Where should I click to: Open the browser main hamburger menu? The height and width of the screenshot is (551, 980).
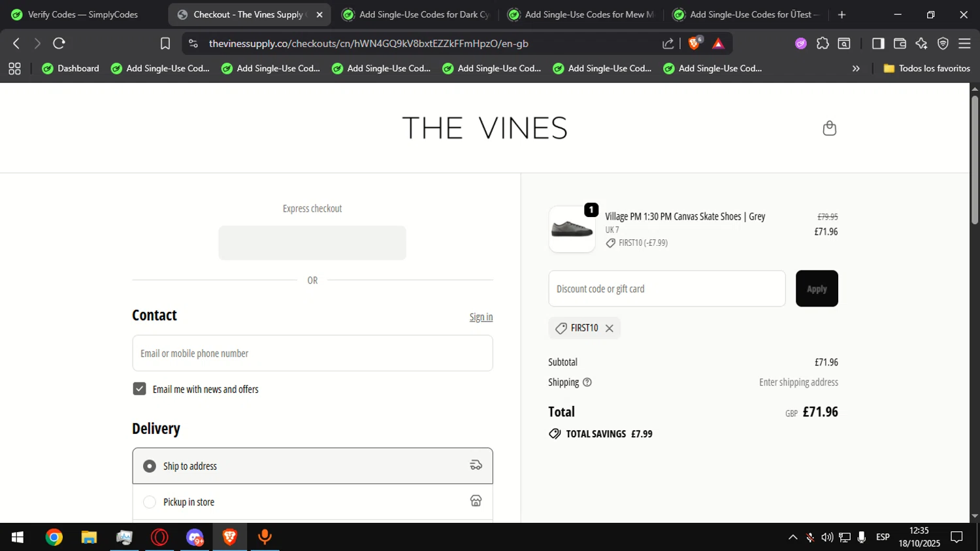[x=964, y=43]
